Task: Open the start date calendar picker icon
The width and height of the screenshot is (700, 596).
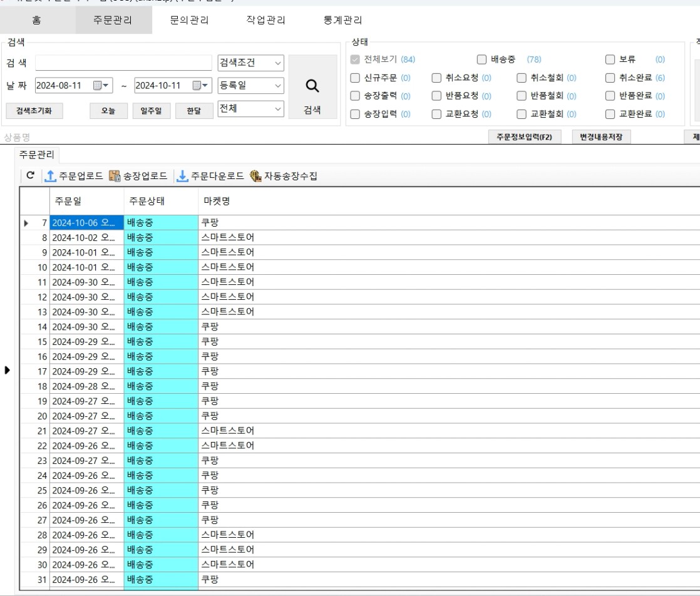Action: coord(101,86)
